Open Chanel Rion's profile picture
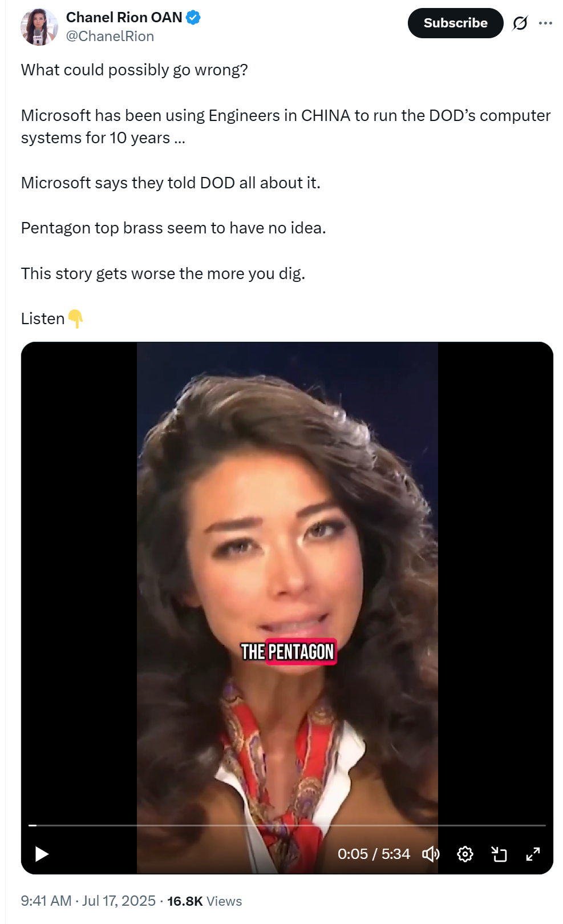This screenshot has height=924, width=563. coord(39,26)
